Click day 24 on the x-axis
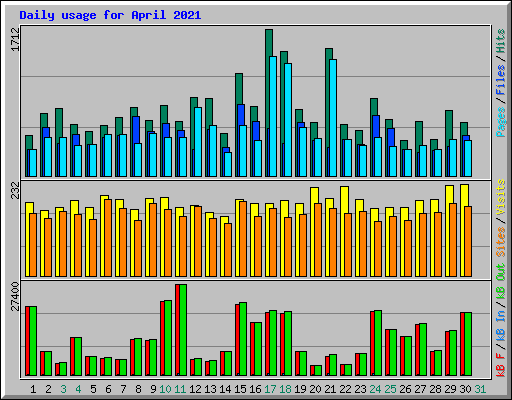Screen dimensions: 512x400 (375, 389)
